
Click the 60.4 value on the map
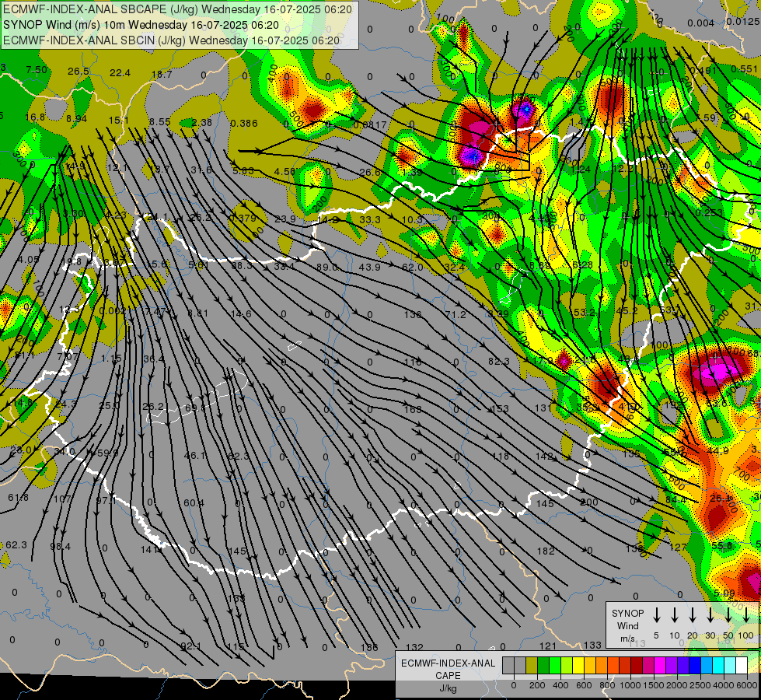pos(194,502)
